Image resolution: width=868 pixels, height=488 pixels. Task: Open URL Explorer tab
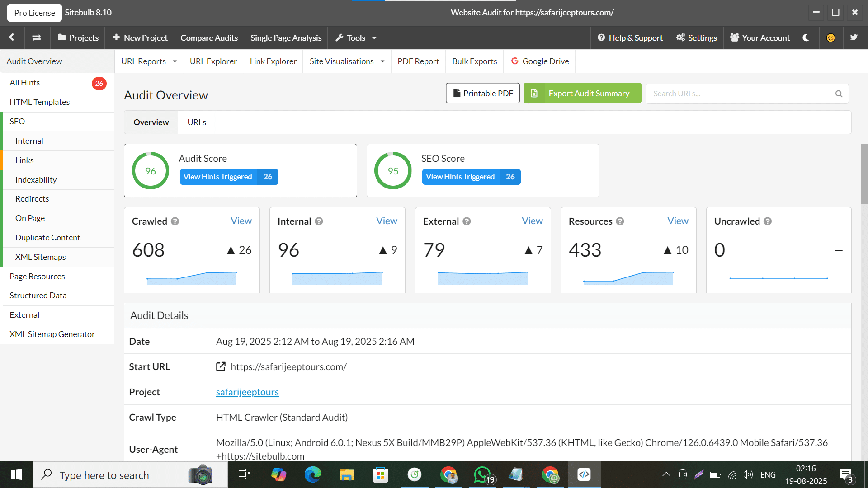tap(213, 61)
